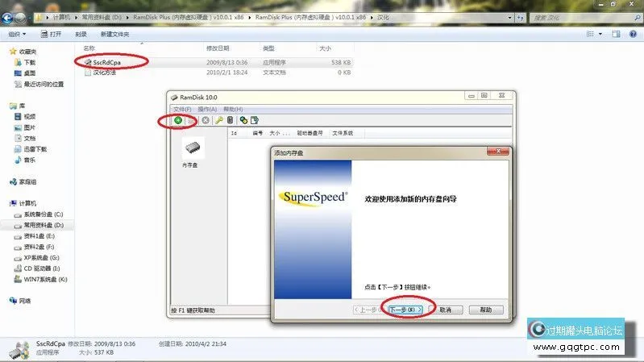
Task: Sort files by 名称 column
Action: pyautogui.click(x=89, y=48)
